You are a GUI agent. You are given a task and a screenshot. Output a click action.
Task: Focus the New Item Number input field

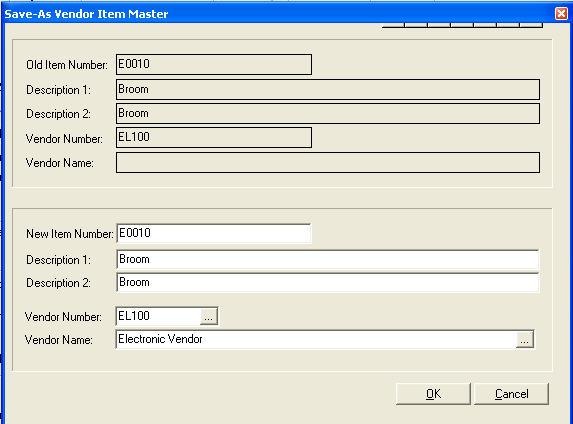[214, 233]
